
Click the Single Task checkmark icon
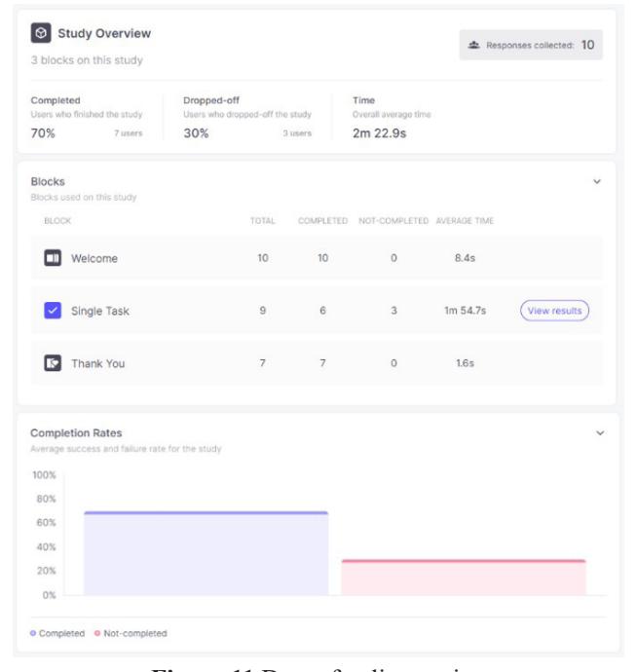coord(53,311)
